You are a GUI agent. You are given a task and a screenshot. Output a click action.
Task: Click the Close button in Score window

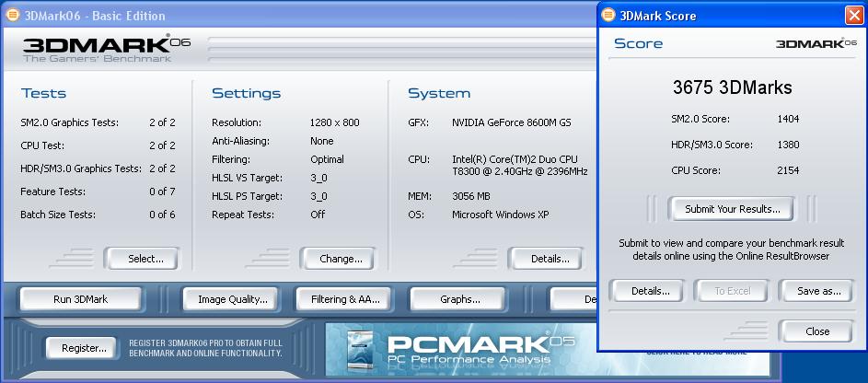pos(817,331)
